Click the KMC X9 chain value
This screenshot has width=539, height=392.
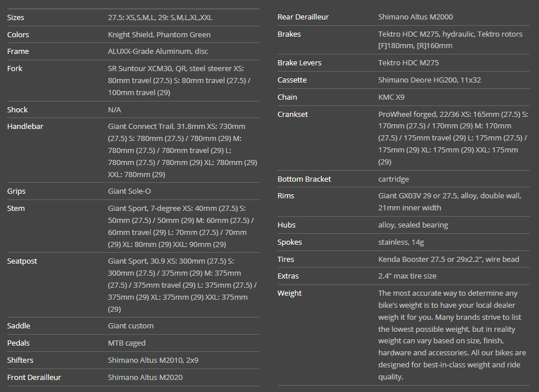click(391, 97)
